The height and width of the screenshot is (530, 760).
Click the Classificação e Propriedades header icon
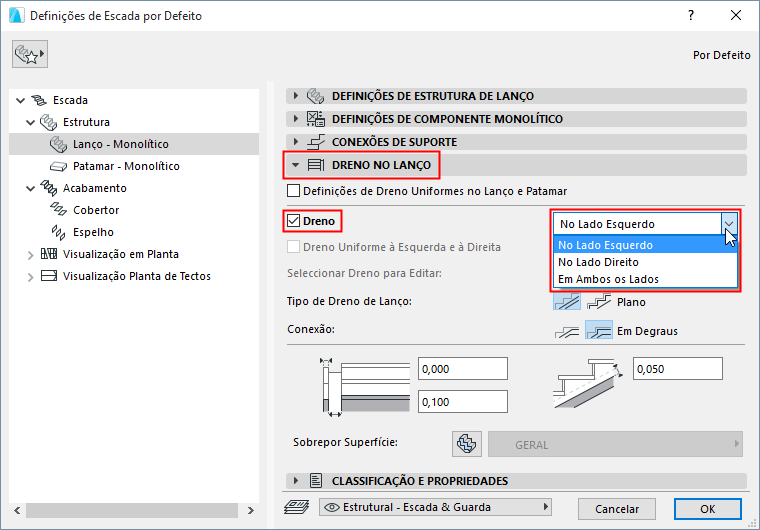[316, 481]
